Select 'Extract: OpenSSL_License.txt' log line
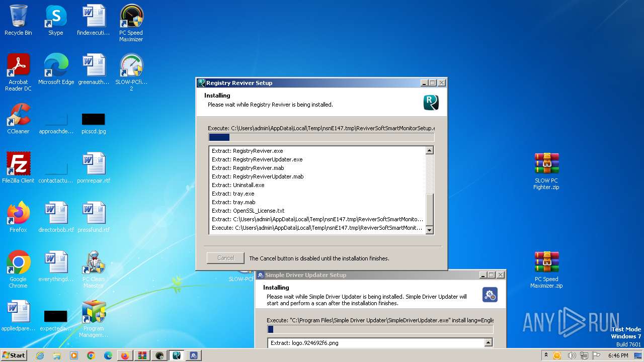The height and width of the screenshot is (362, 644). pyautogui.click(x=248, y=211)
